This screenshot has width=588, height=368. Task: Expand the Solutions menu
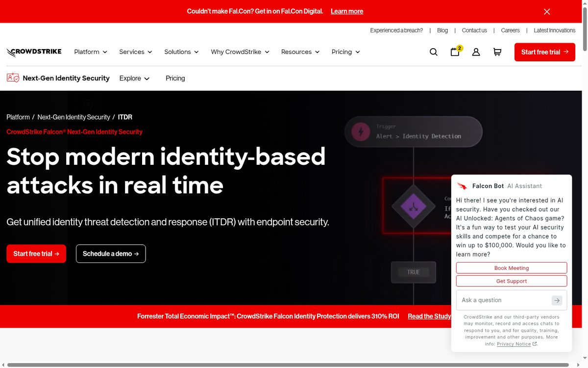coord(181,52)
